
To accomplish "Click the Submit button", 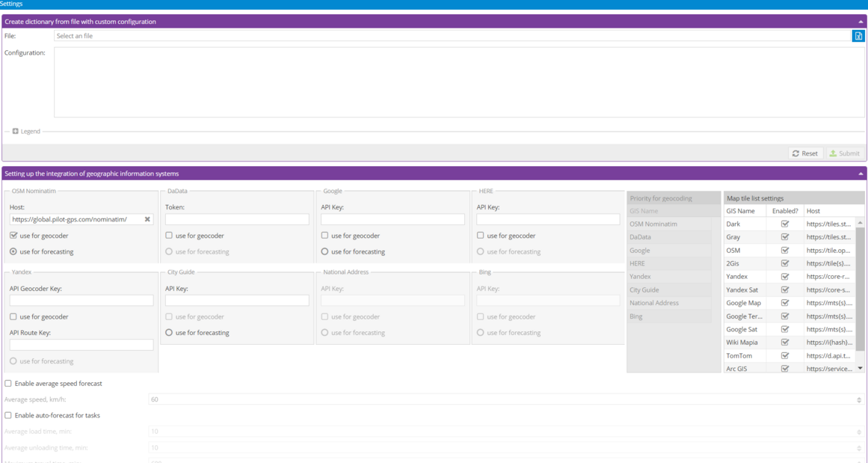I will pyautogui.click(x=845, y=153).
